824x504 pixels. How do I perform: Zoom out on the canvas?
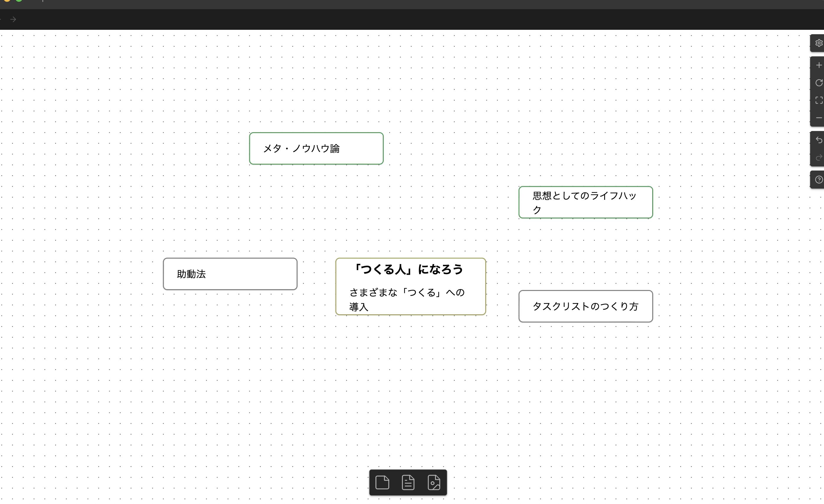click(819, 117)
